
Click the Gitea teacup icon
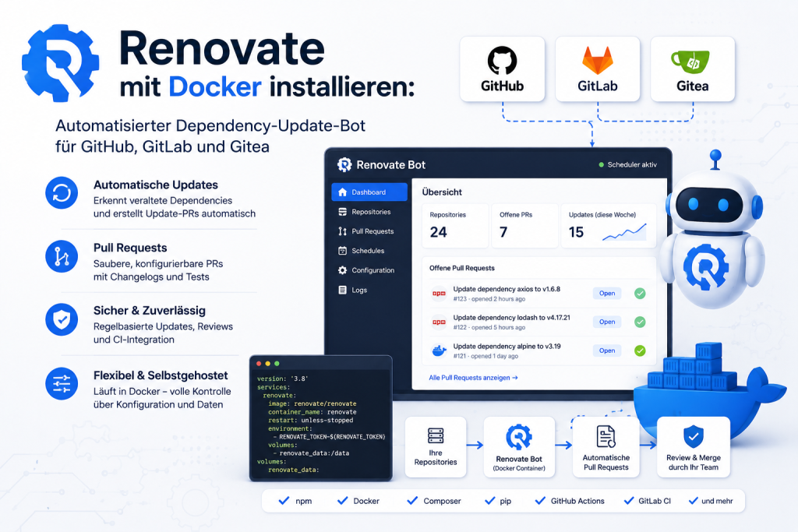[690, 62]
